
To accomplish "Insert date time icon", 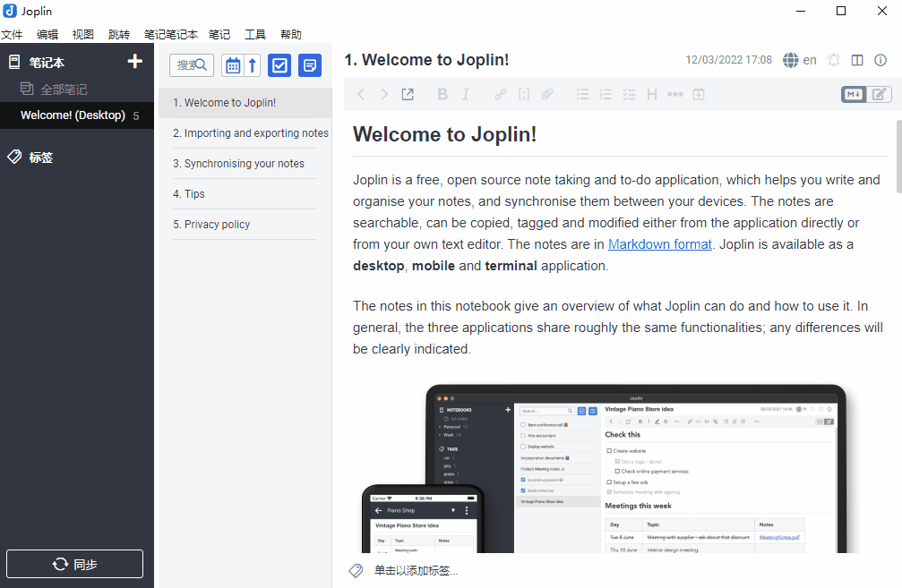I will click(699, 94).
